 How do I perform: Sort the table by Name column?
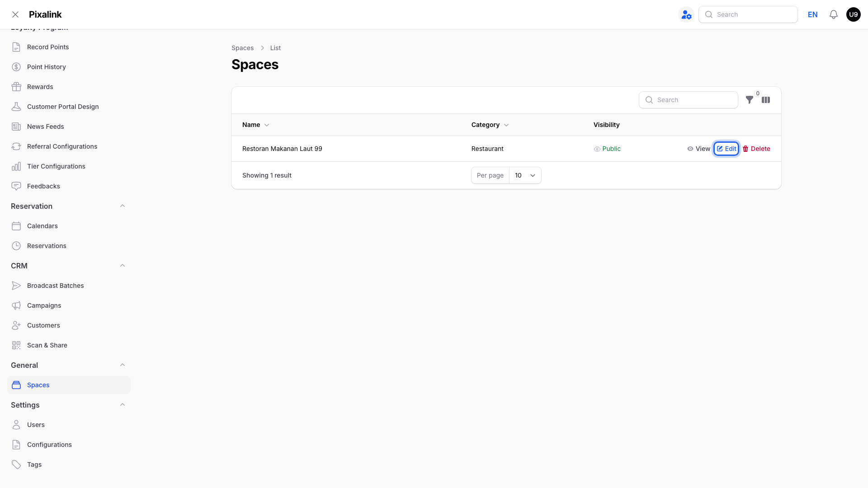[x=256, y=125]
